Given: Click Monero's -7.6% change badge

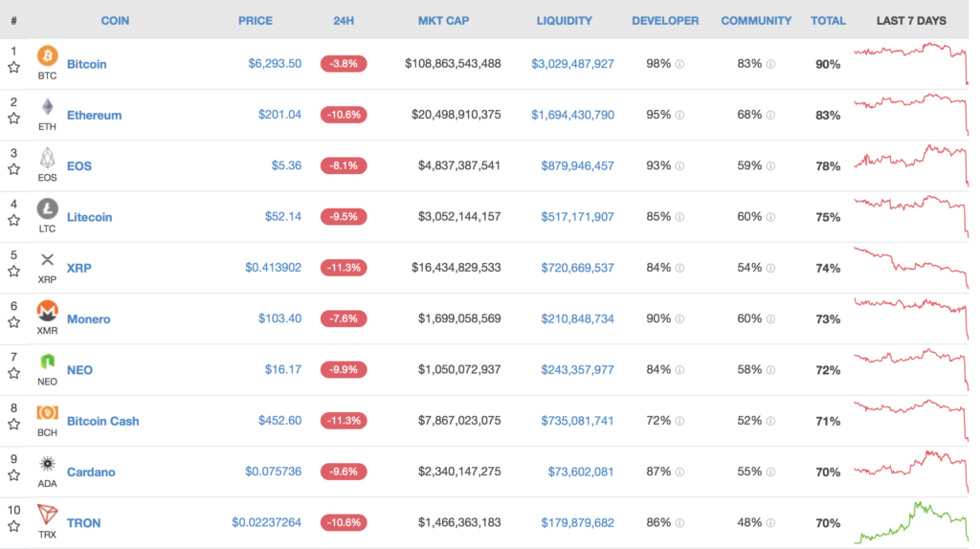Looking at the screenshot, I should pyautogui.click(x=344, y=318).
